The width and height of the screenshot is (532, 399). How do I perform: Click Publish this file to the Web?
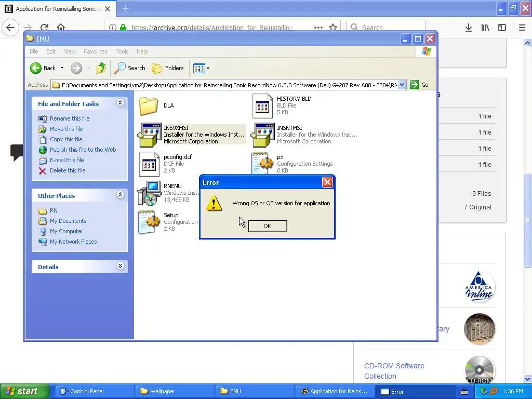click(77, 150)
